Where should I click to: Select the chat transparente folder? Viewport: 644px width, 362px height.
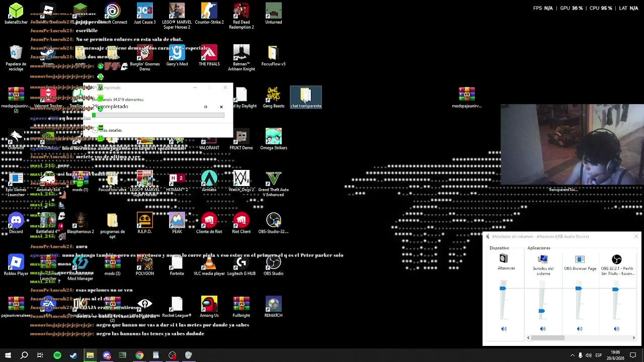[x=306, y=98]
